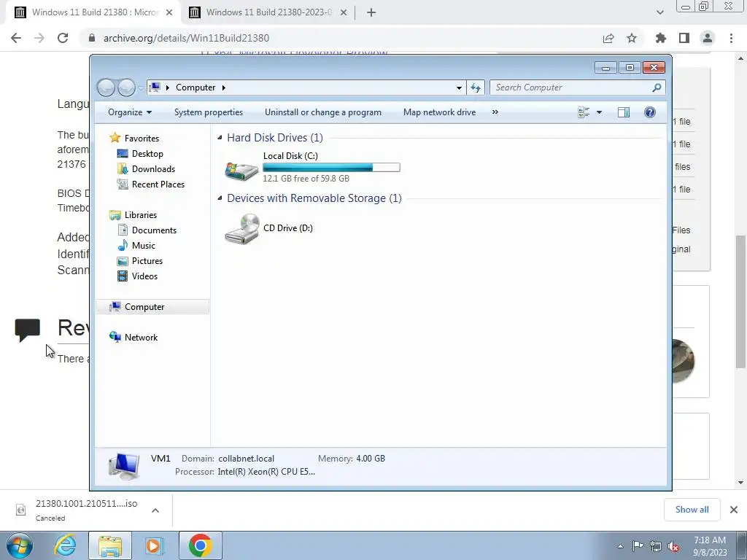This screenshot has width=747, height=560.
Task: Open a new Chrome tab
Action: tap(371, 13)
